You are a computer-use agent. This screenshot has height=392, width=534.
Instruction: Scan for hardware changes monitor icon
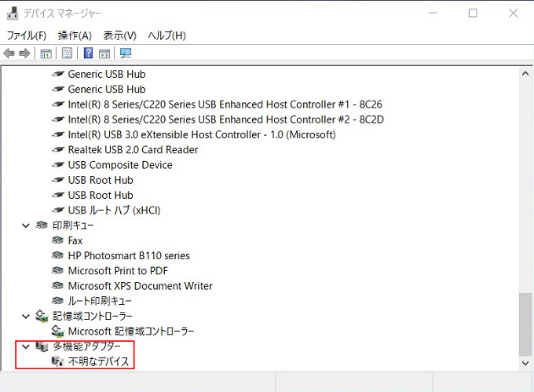(x=126, y=53)
